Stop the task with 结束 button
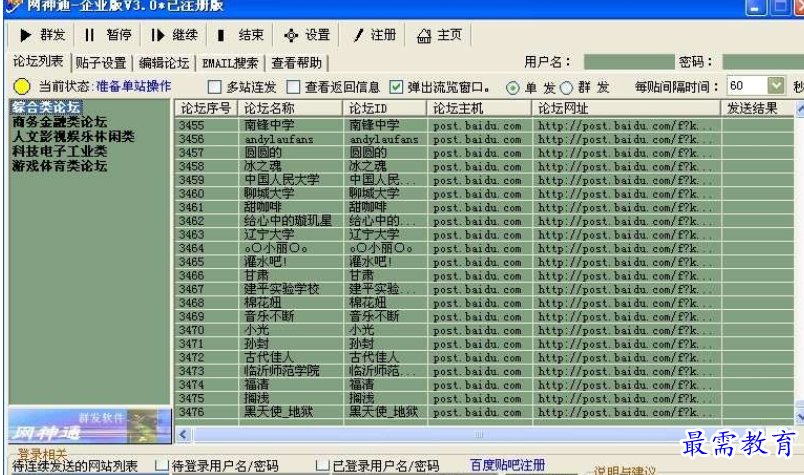 click(240, 35)
